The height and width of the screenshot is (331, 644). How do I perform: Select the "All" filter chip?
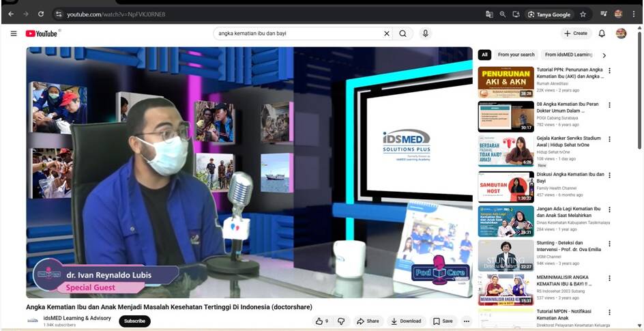(484, 55)
